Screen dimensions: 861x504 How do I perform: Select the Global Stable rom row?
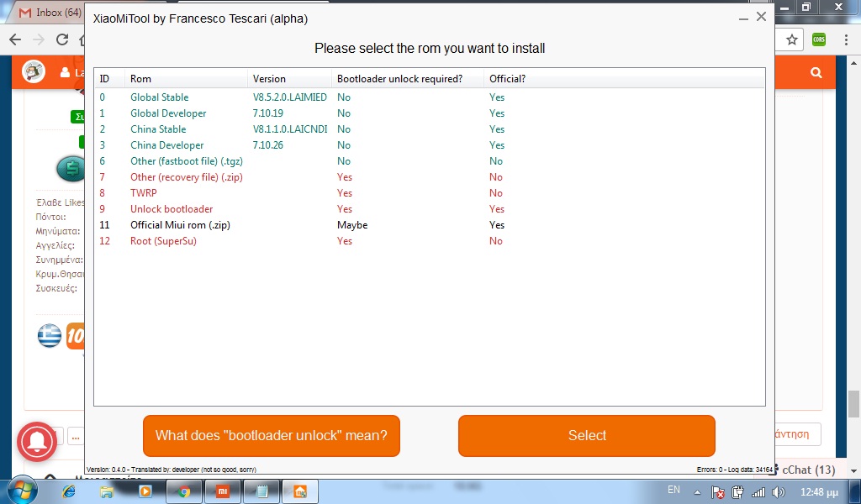(x=159, y=97)
